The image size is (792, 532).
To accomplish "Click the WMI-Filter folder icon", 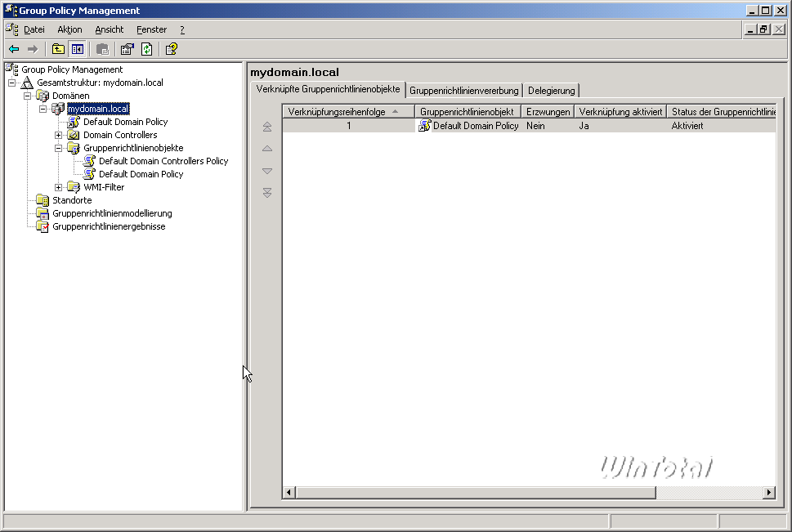I will click(74, 187).
